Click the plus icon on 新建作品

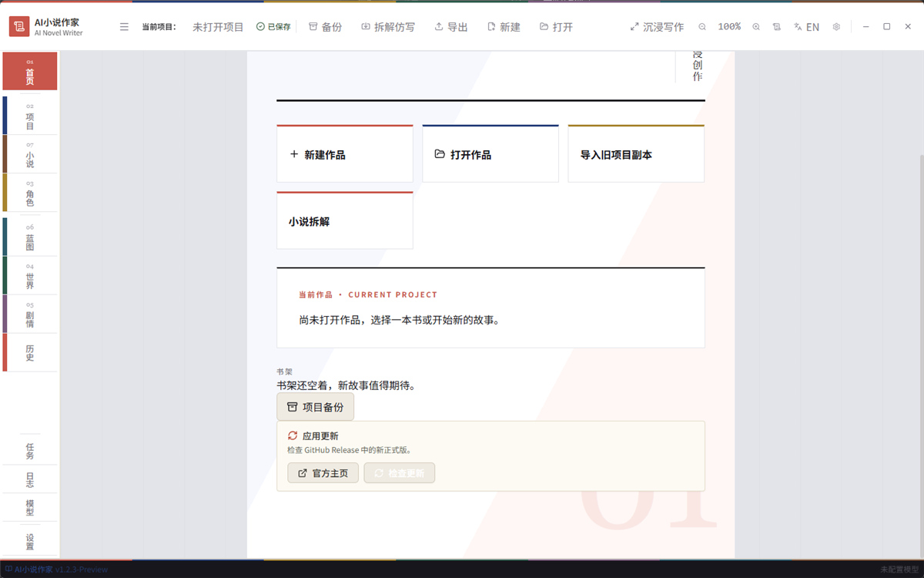(293, 154)
